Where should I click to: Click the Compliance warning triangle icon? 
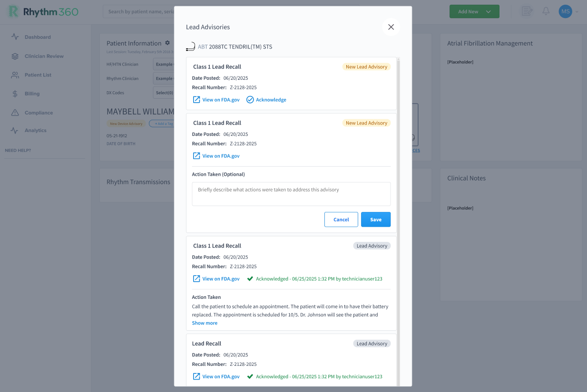point(15,113)
